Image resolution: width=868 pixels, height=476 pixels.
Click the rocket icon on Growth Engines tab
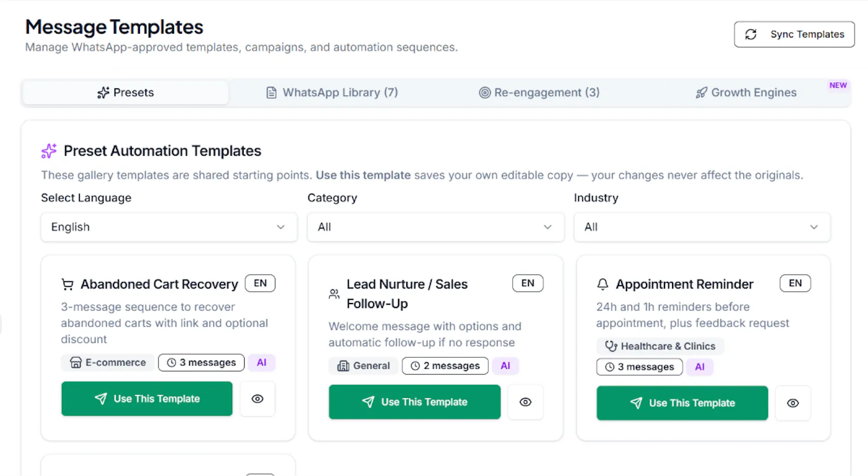click(x=701, y=93)
